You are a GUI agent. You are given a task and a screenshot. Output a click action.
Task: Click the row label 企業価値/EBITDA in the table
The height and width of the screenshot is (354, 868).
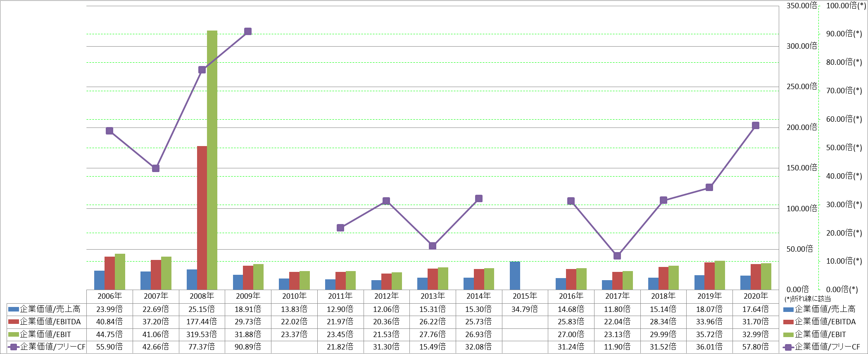pos(50,322)
